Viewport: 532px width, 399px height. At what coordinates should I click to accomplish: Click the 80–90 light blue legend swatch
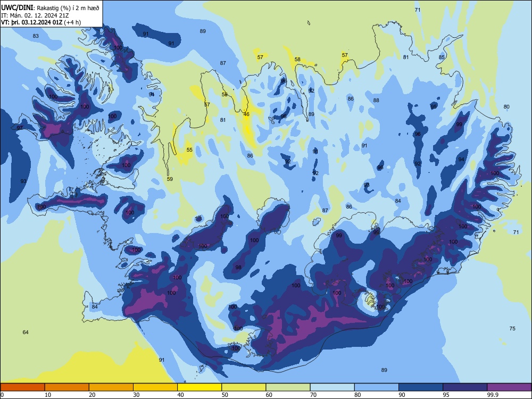tap(377, 387)
